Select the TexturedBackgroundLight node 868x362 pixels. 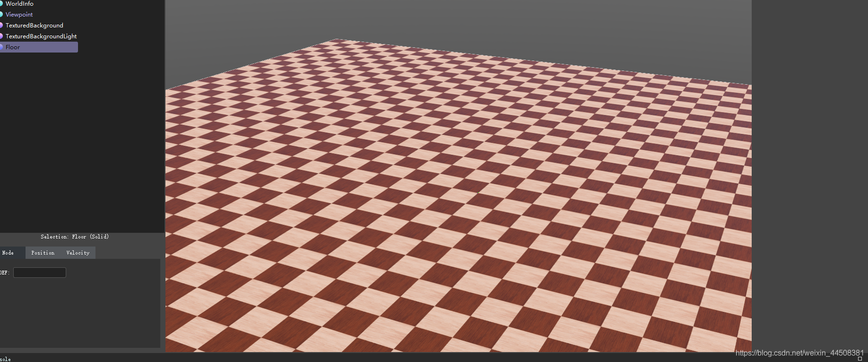click(x=41, y=36)
